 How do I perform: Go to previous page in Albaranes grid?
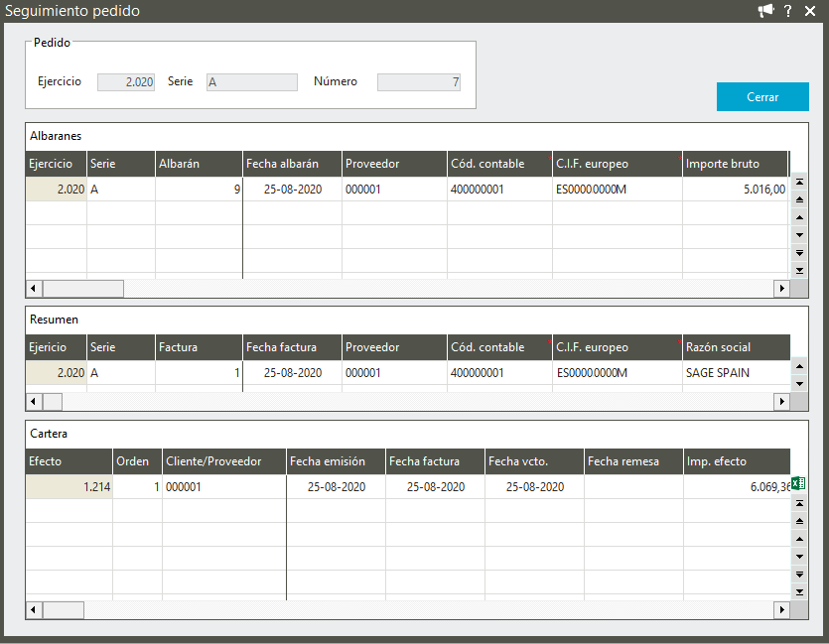[799, 199]
